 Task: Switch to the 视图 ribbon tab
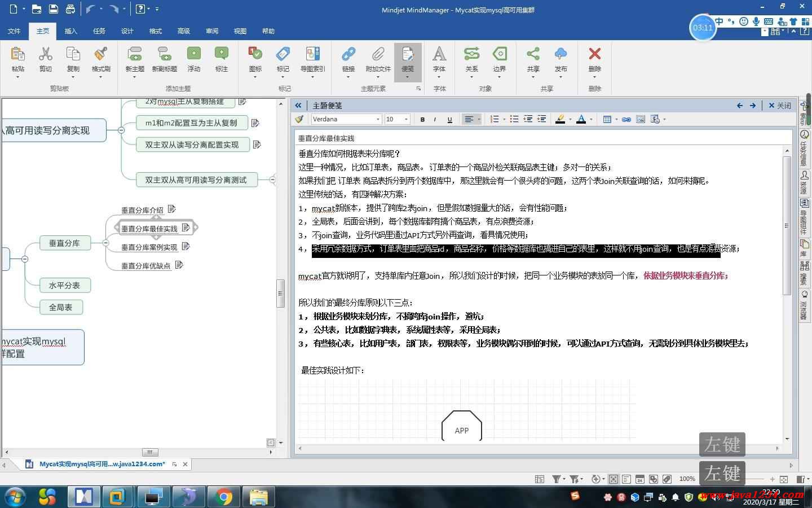click(240, 31)
